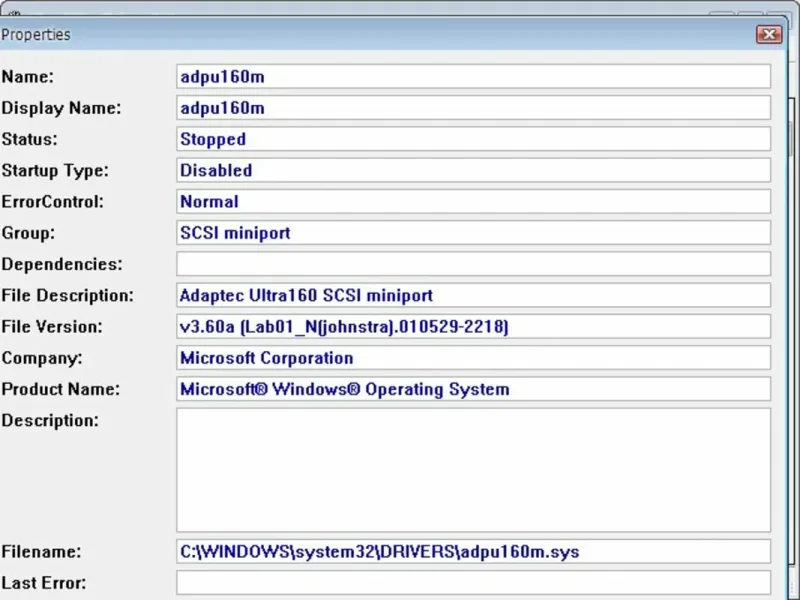This screenshot has width=800, height=600.
Task: Click the Name: label
Action: click(x=28, y=77)
